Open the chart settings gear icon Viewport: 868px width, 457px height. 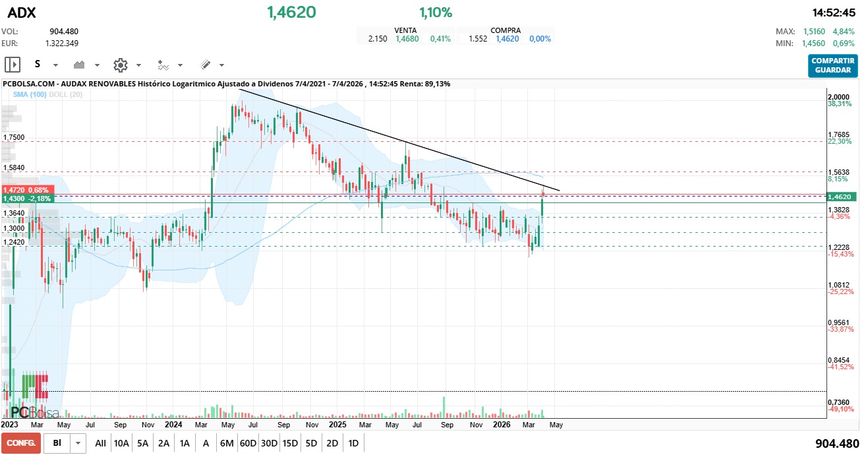point(120,65)
